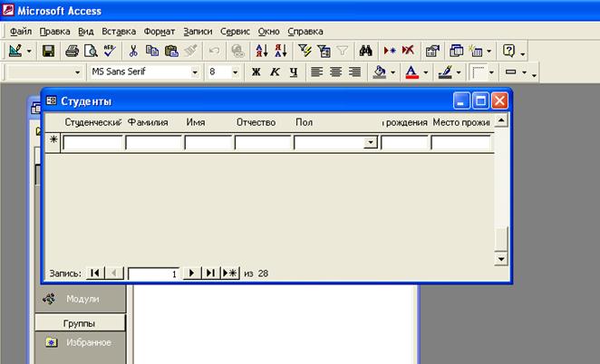This screenshot has width=600, height=364.
Task: Open the MS Sans Serif font dropdown
Action: pos(195,72)
